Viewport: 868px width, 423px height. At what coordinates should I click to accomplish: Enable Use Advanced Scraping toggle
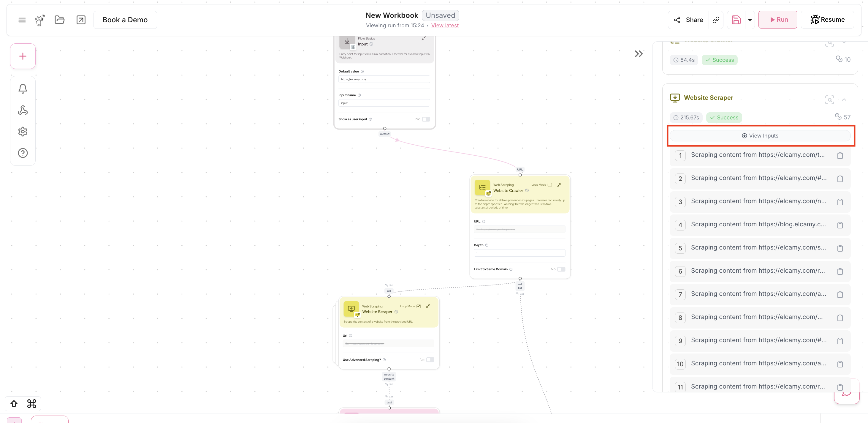[x=430, y=360]
